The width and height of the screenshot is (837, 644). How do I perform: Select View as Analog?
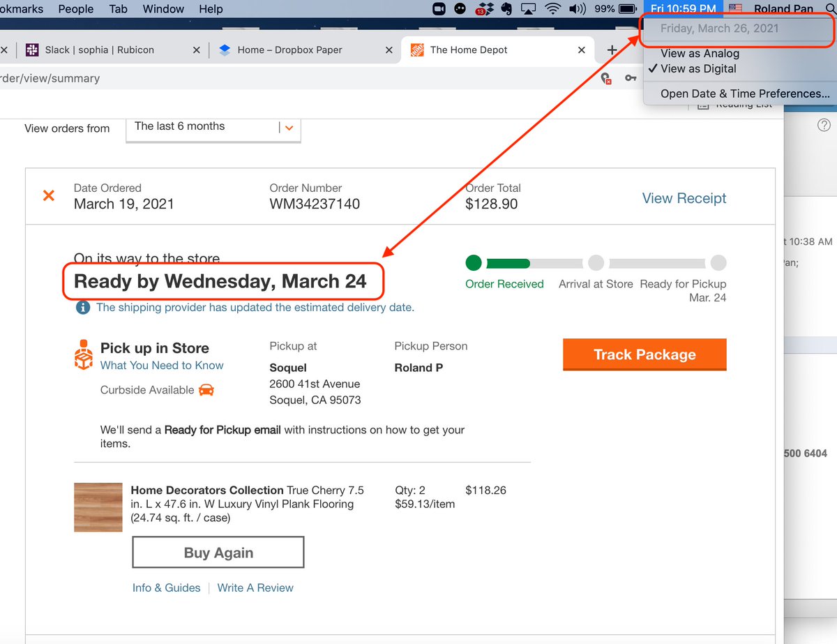click(x=700, y=53)
